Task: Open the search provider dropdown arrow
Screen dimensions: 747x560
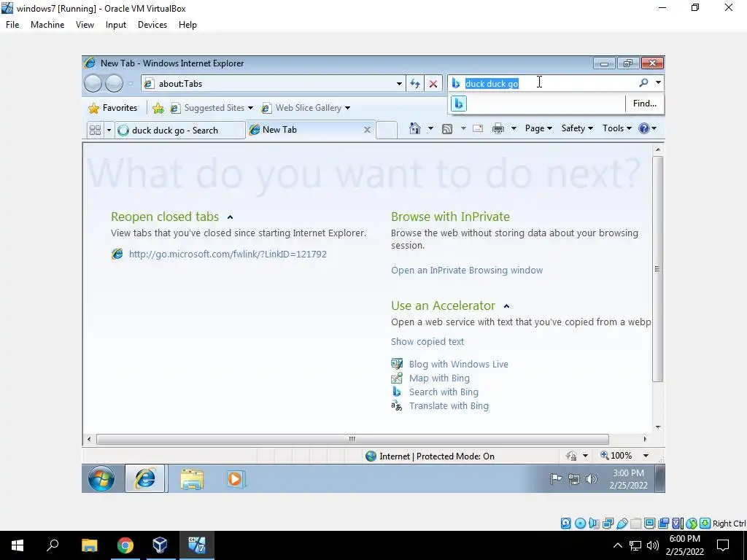Action: [x=658, y=82]
